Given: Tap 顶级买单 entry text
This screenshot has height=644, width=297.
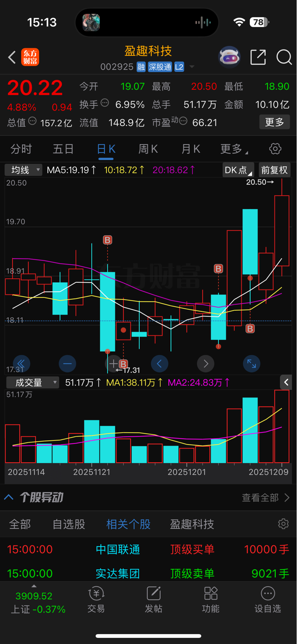Looking at the screenshot, I should coord(192,550).
